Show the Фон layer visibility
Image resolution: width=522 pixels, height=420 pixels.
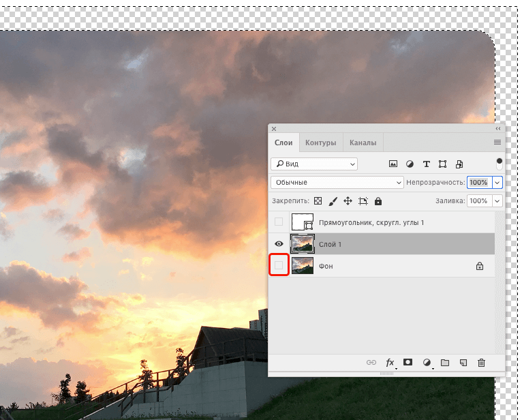[279, 265]
